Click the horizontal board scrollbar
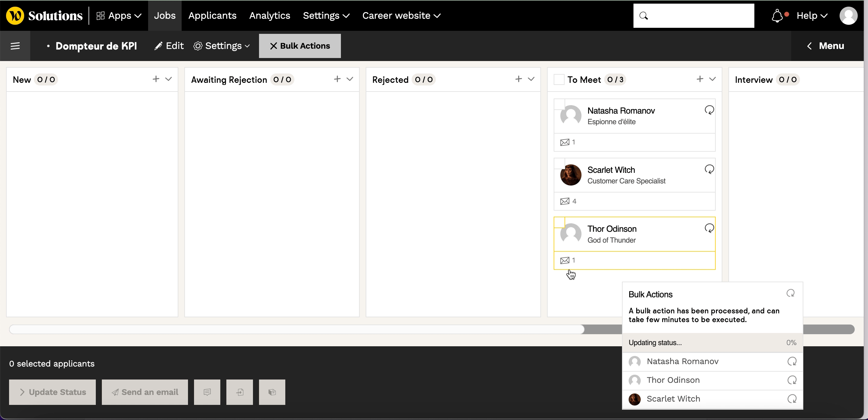The height and width of the screenshot is (420, 868). (x=296, y=329)
